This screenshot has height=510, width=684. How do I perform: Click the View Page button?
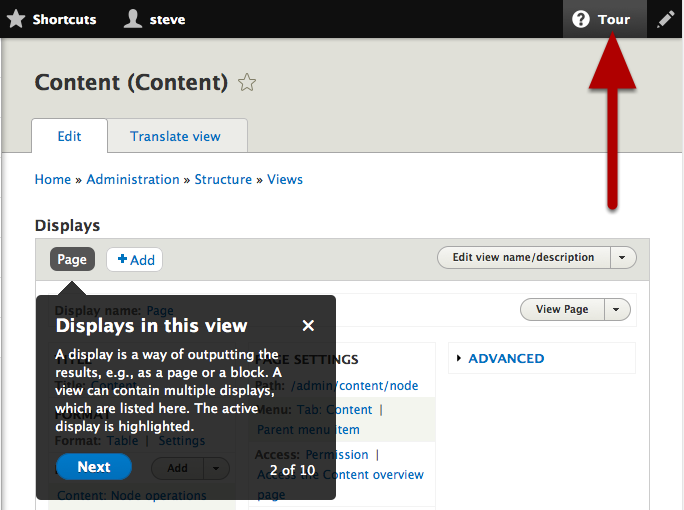pos(562,309)
